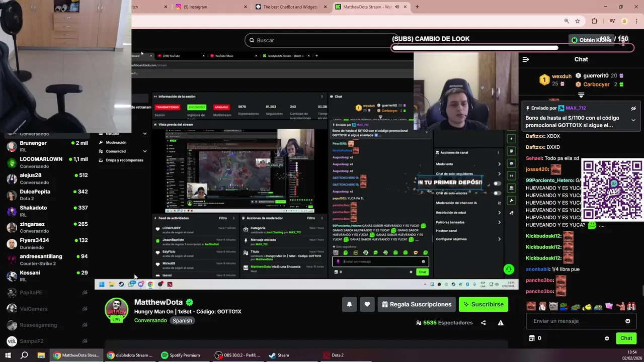Insert the pink emote from quick row

[x=609, y=306]
